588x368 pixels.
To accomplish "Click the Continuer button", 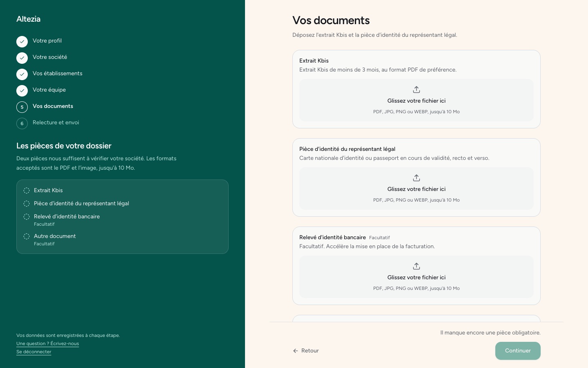I will tap(518, 351).
